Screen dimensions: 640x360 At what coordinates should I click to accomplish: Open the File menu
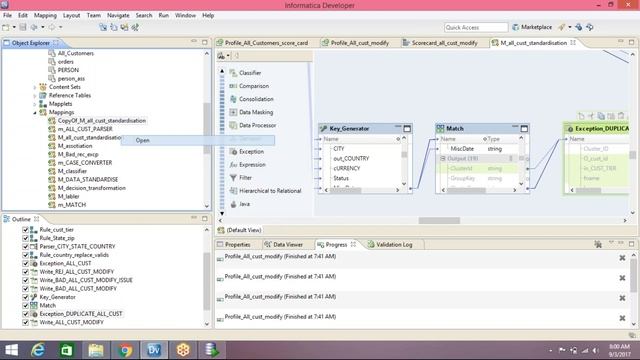tap(7, 15)
